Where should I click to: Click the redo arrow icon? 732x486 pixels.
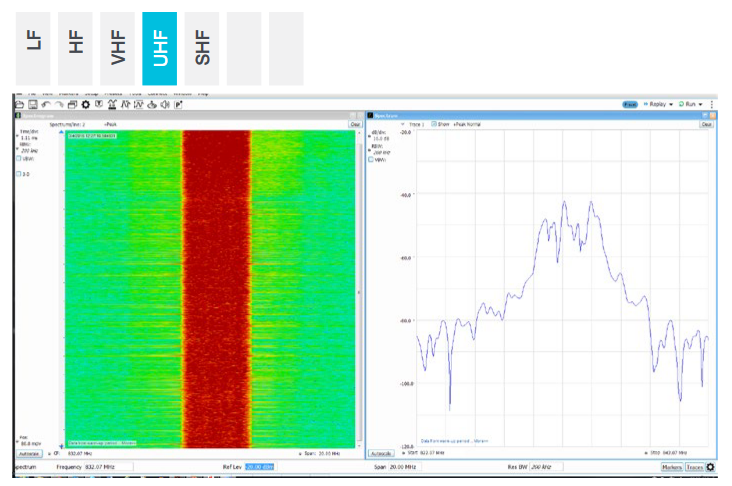pos(58,104)
